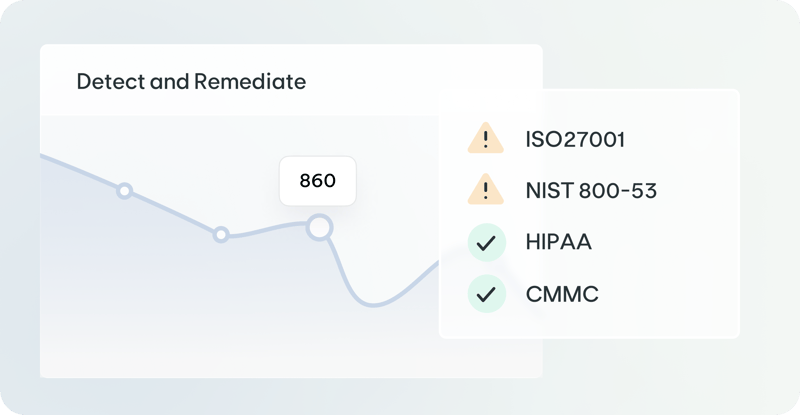Screen dimensions: 800x415
Task: Click the lowest dip of the chart line
Action: [370, 304]
